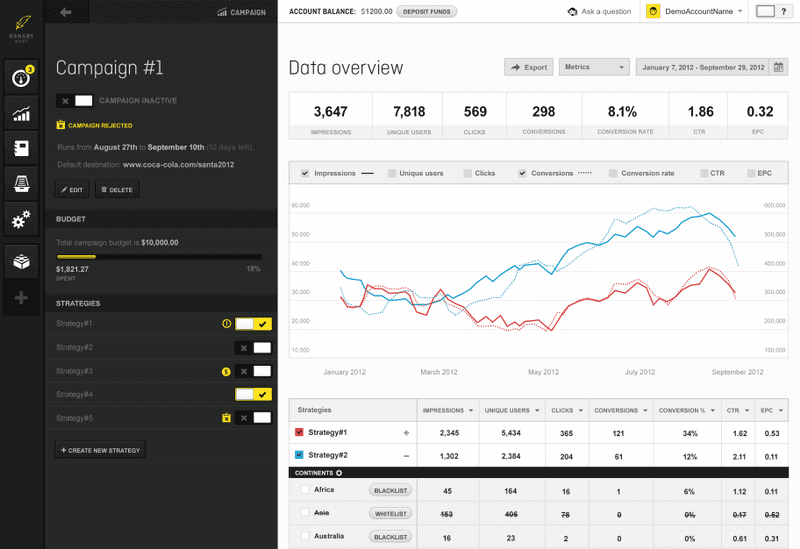
Task: Open the calendar icon beside date range
Action: coord(779,68)
